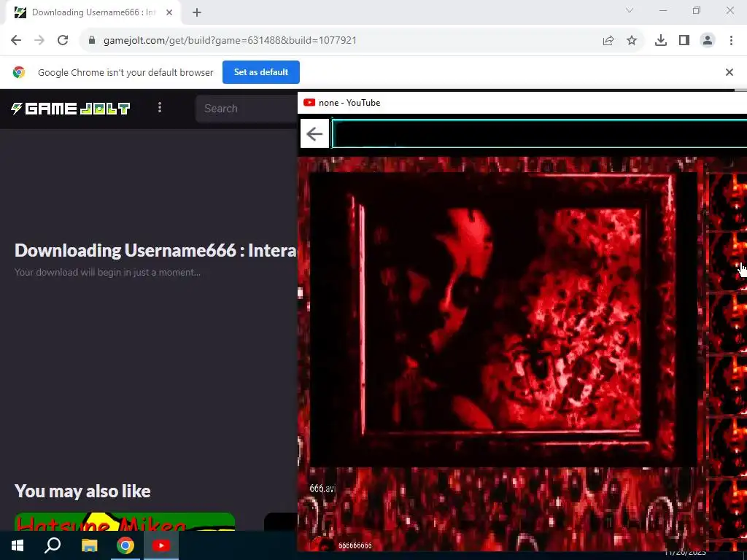Open the Game Jolt three-dot menu
The width and height of the screenshot is (747, 560).
point(160,108)
